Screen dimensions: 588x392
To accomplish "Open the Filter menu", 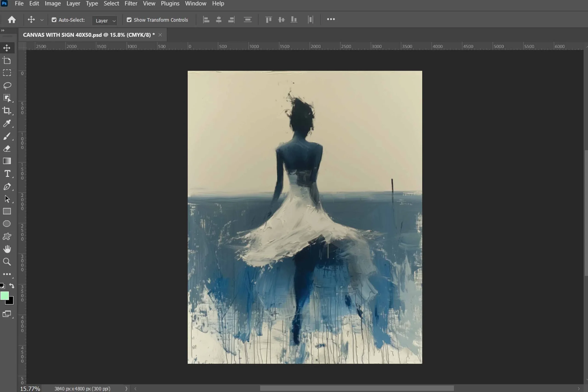I will 131,3.
